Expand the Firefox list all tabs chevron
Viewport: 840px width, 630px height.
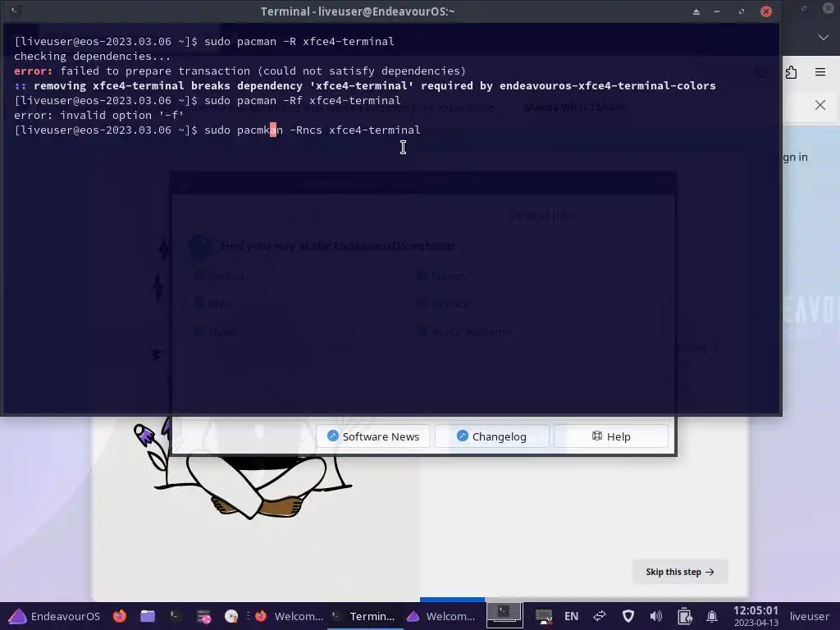[824, 38]
